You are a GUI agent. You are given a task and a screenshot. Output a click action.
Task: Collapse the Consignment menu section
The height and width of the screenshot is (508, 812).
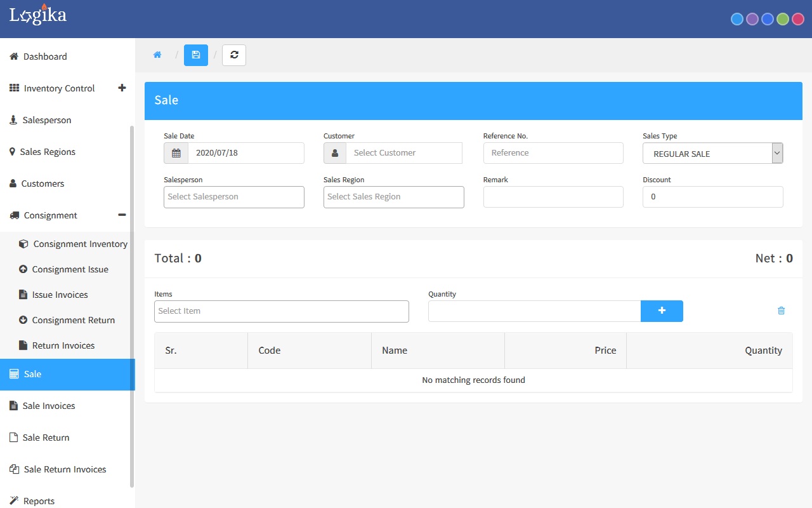pyautogui.click(x=122, y=215)
